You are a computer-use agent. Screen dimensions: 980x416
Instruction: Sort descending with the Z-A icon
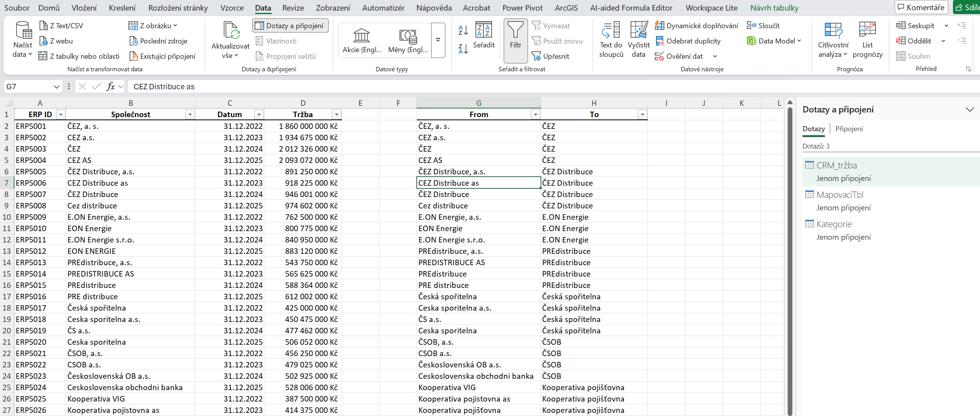[x=463, y=49]
